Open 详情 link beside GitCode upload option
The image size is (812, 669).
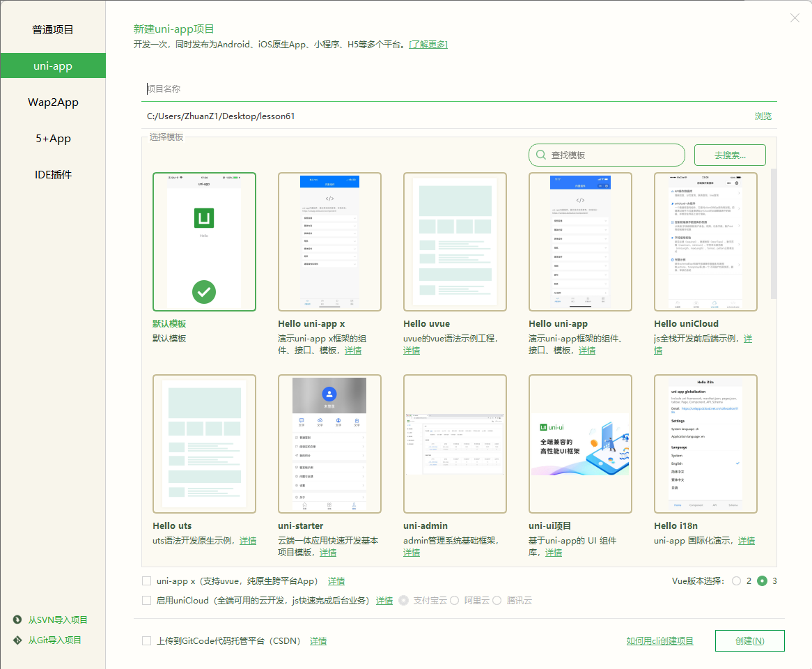pyautogui.click(x=318, y=641)
